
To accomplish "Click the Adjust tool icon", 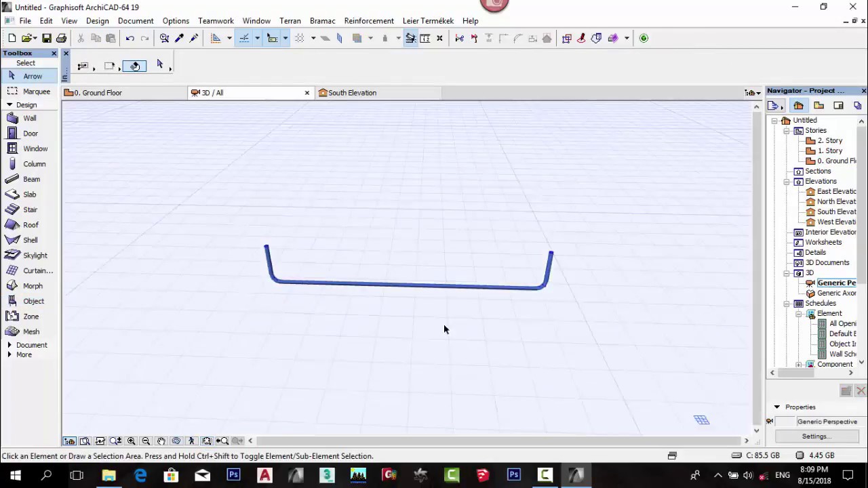I will (474, 38).
